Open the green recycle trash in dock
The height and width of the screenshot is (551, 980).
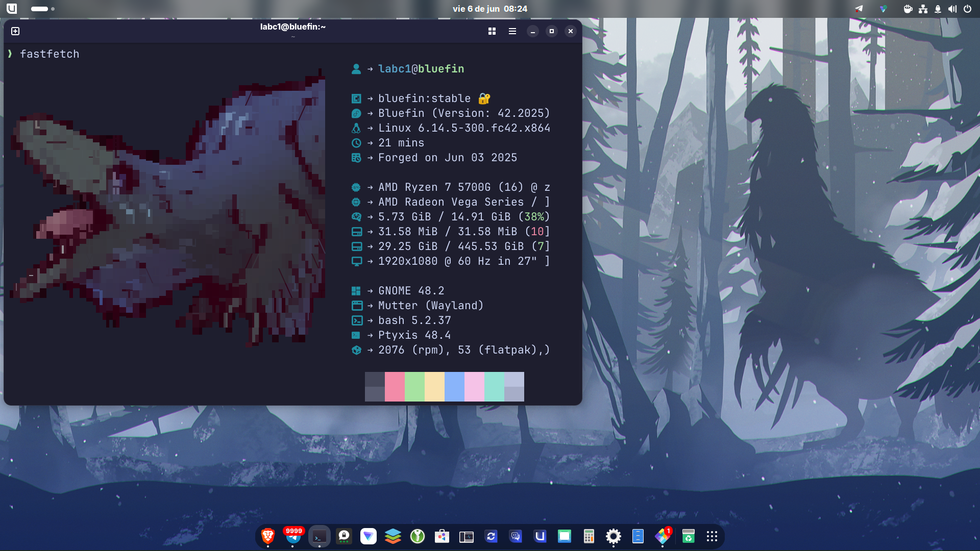[689, 536]
